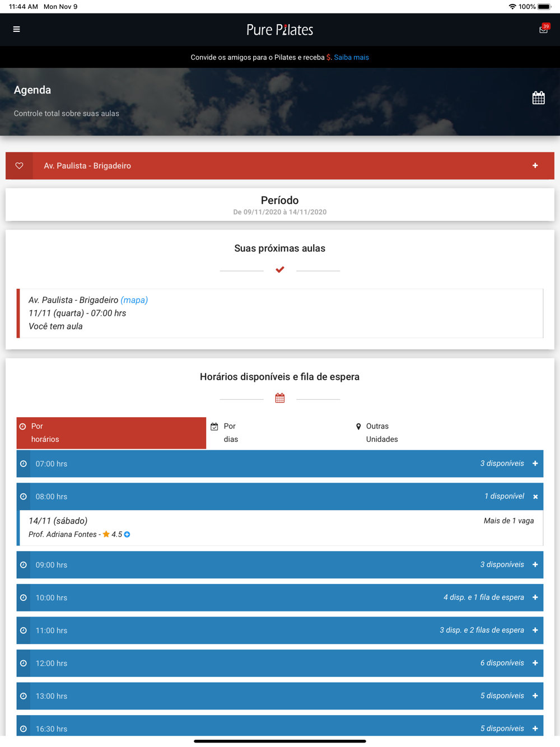Click the calendar-check icon beside Por dias
This screenshot has height=747, width=560.
[x=214, y=427]
